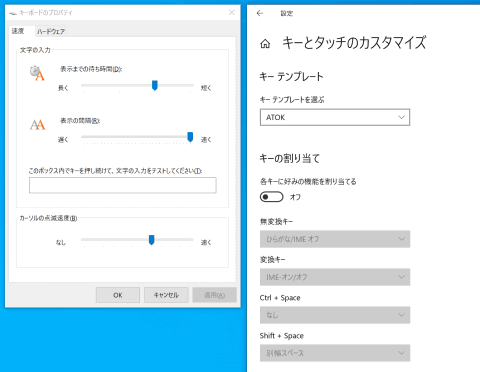Open the Ctrl + Space dropdown

pos(335,315)
